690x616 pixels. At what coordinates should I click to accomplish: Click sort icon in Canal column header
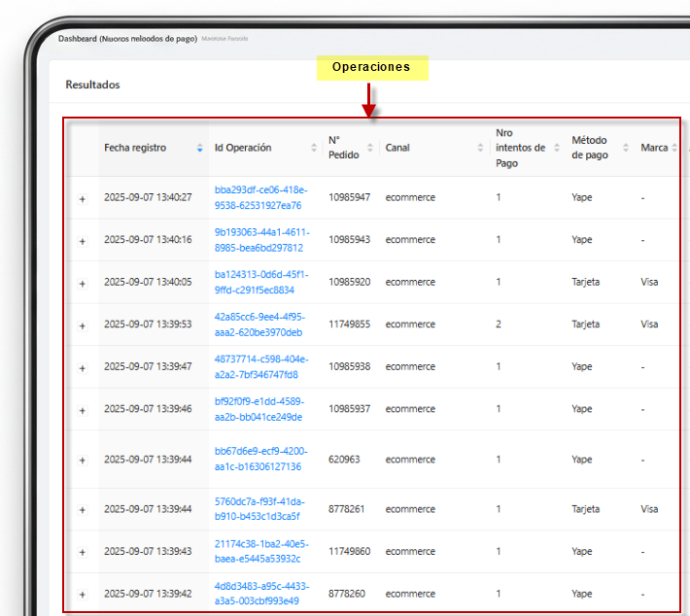click(x=480, y=149)
